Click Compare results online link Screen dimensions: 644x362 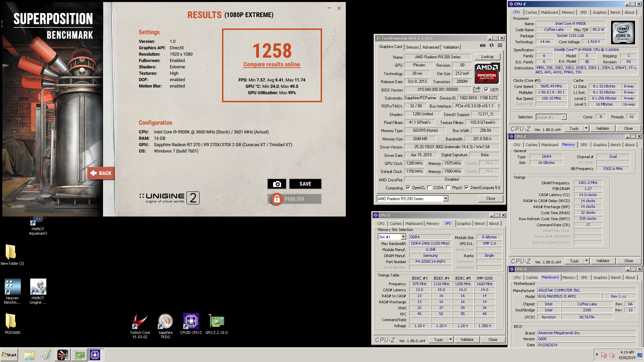[272, 64]
